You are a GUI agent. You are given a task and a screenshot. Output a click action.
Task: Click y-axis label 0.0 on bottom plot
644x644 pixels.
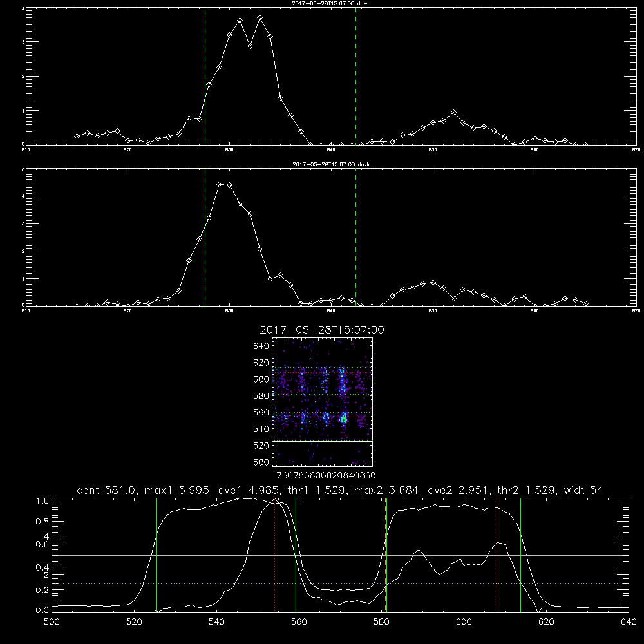click(x=43, y=611)
